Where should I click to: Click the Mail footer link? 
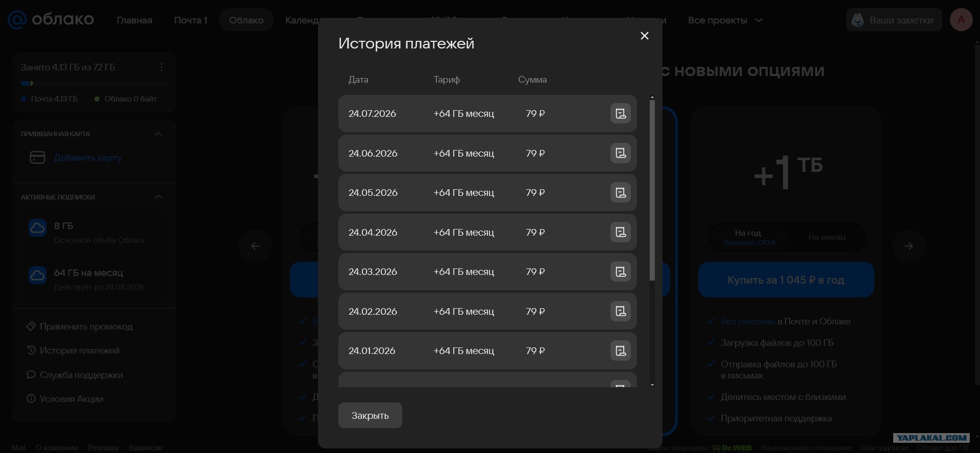click(18, 447)
